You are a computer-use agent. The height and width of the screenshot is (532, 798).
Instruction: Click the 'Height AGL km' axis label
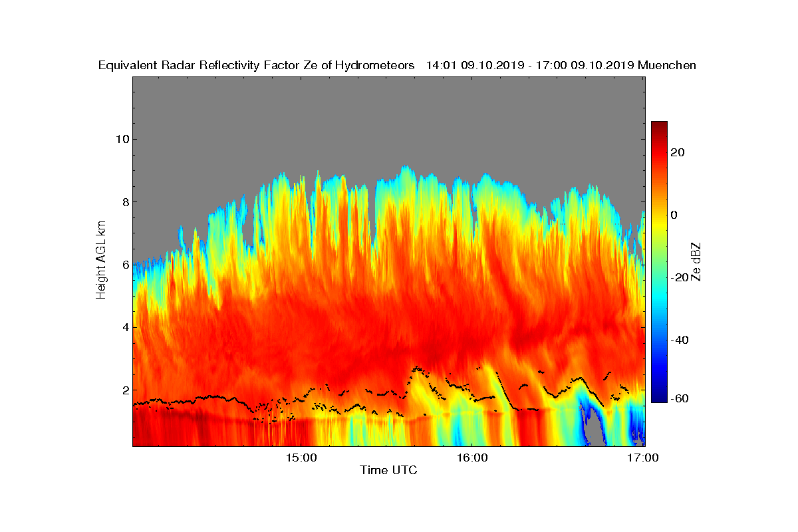(101, 260)
